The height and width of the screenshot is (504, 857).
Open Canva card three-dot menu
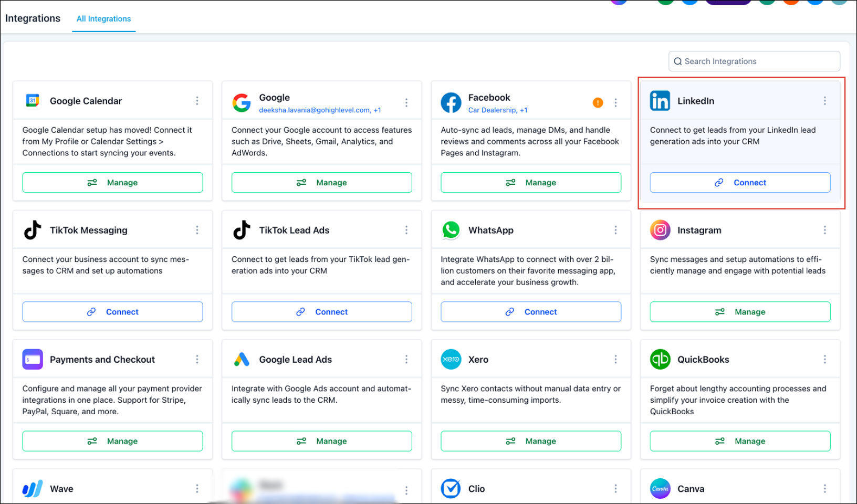click(x=824, y=489)
